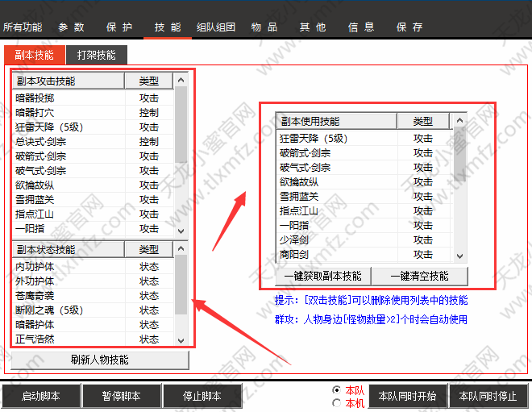Select 破箭式·剑宗 in 副本使用技能 list
This screenshot has height=412, width=532.
tap(364, 153)
